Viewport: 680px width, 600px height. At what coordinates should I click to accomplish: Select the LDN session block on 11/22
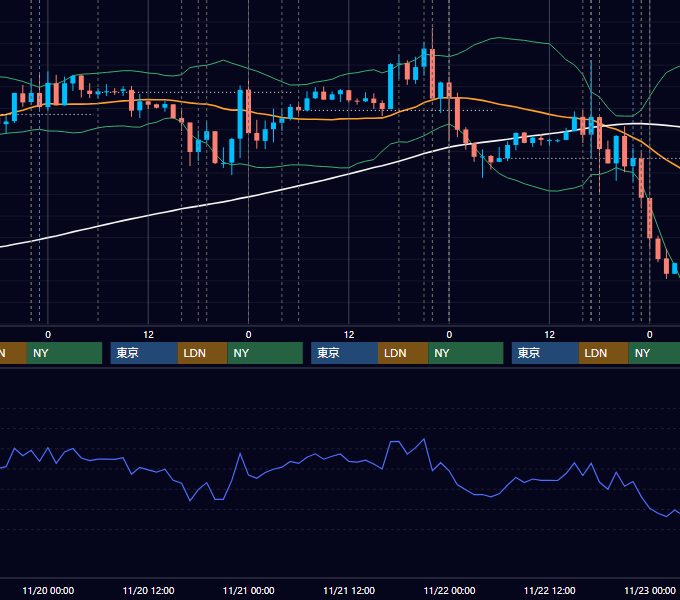click(604, 353)
